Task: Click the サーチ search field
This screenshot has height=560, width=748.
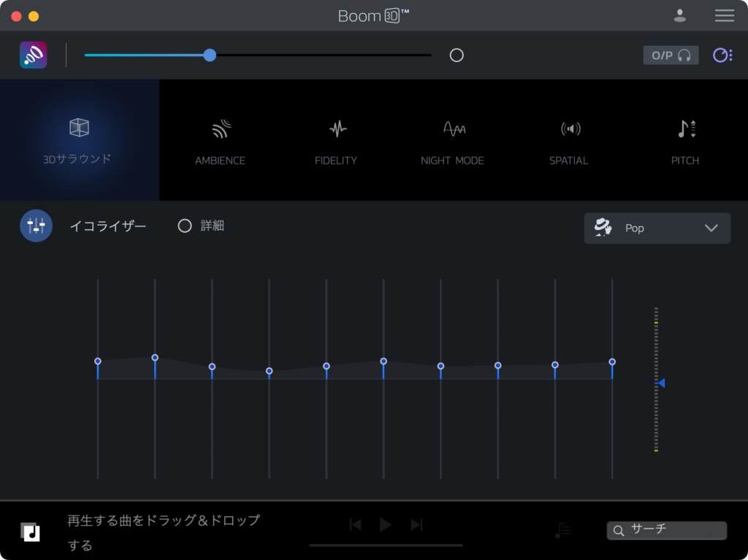Action: (x=666, y=531)
